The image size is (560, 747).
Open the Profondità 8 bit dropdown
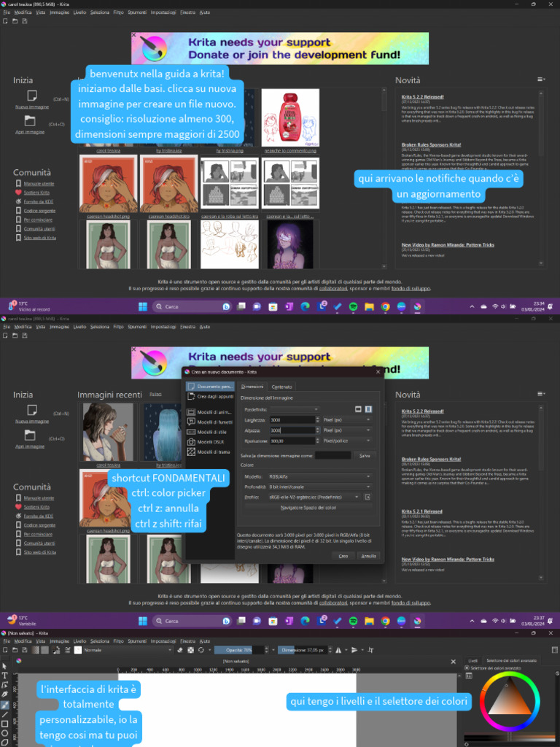click(x=319, y=487)
